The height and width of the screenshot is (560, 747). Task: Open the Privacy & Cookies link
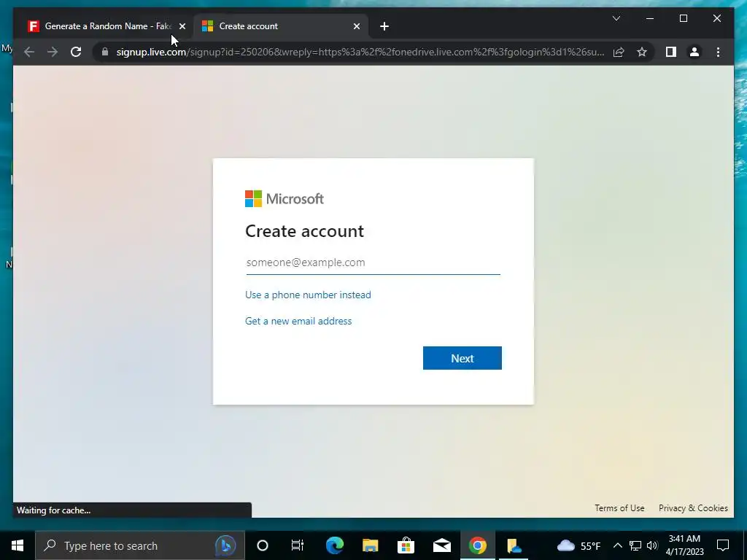(693, 508)
